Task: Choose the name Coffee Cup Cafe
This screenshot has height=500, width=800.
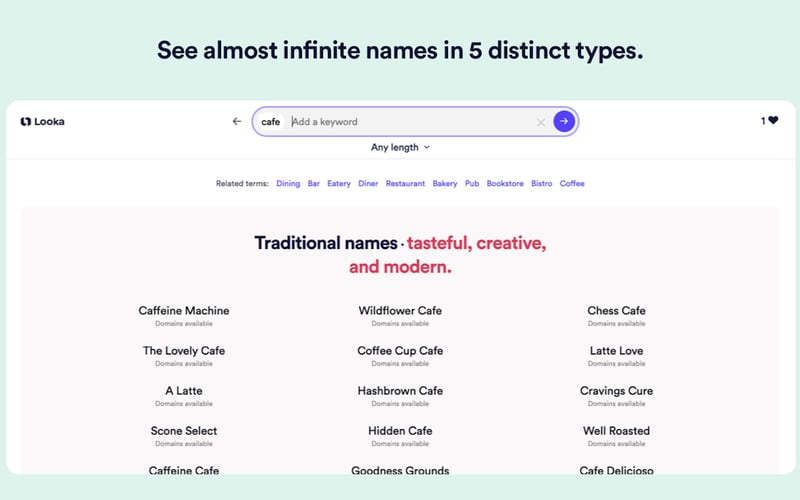Action: tap(400, 351)
